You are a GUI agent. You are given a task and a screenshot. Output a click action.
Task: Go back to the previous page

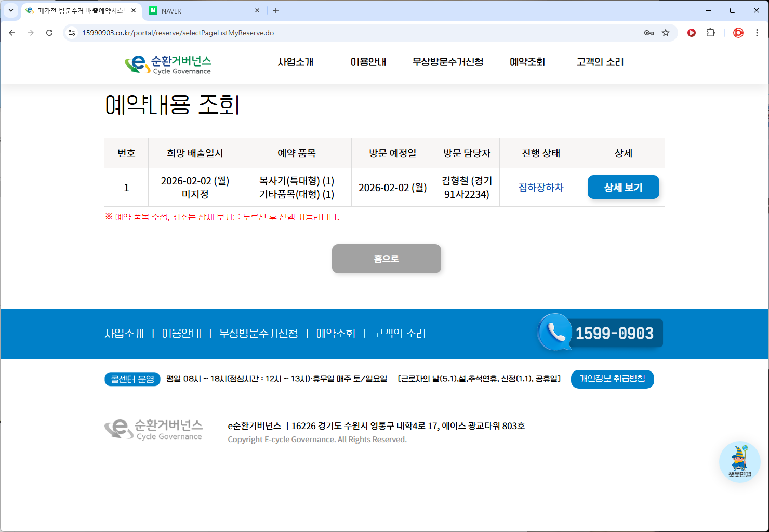[x=12, y=33]
